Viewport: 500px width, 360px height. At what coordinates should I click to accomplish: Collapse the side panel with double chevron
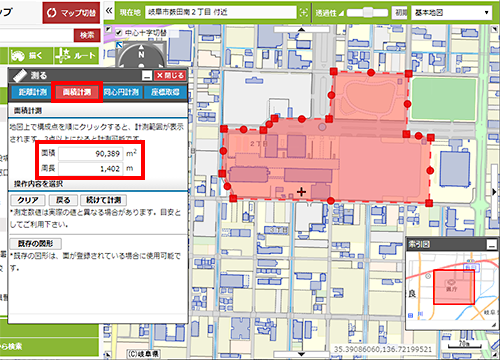(x=109, y=11)
